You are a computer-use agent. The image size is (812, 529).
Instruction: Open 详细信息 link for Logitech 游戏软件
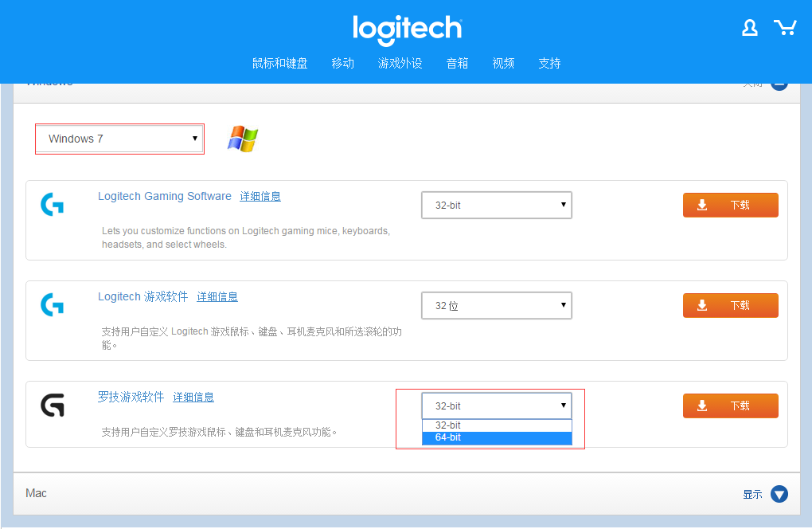click(217, 297)
